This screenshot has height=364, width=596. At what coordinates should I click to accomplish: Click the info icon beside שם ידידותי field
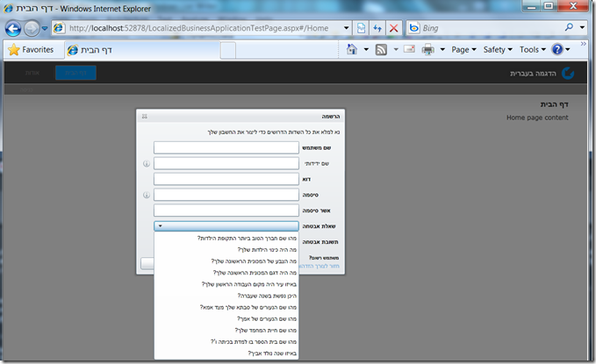tap(147, 163)
